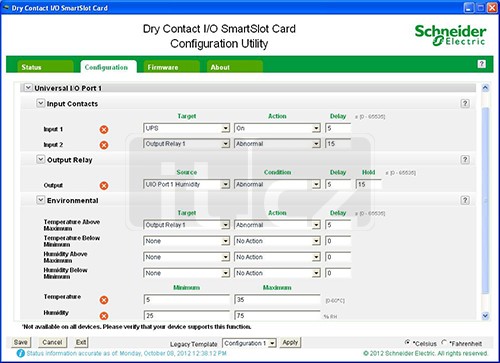This screenshot has width=500, height=363.
Task: Click the Temperature Maximum field
Action: tap(277, 300)
